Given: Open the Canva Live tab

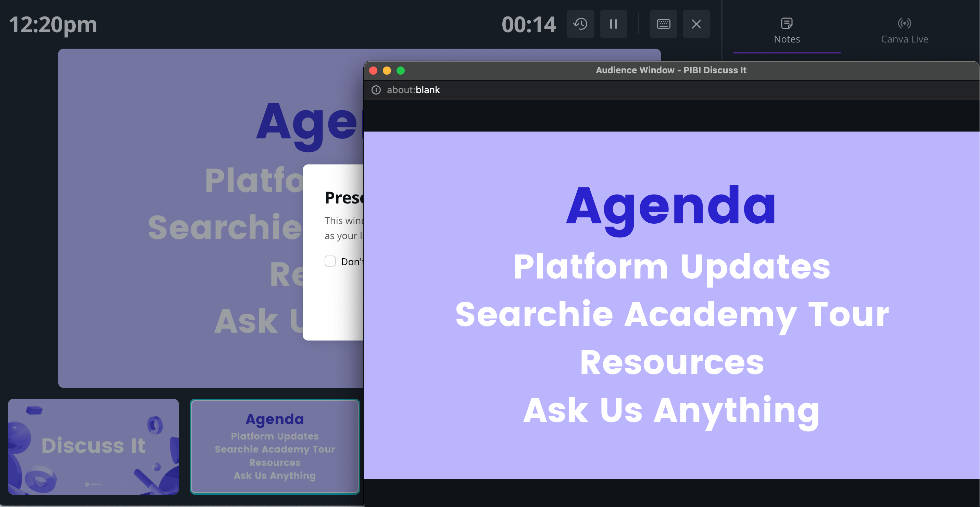Looking at the screenshot, I should pyautogui.click(x=904, y=30).
